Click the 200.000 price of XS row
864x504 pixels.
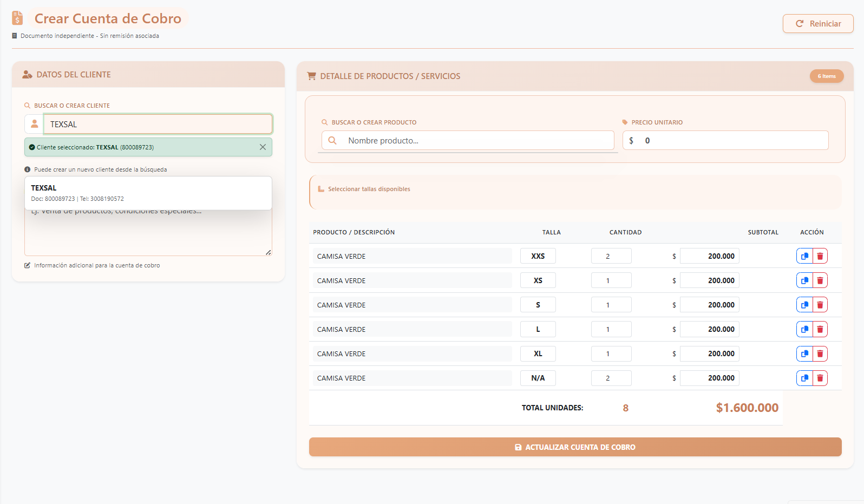tap(710, 280)
